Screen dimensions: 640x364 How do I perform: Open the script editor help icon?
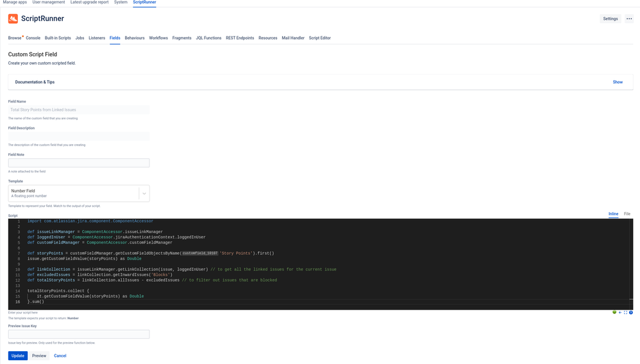pos(631,313)
